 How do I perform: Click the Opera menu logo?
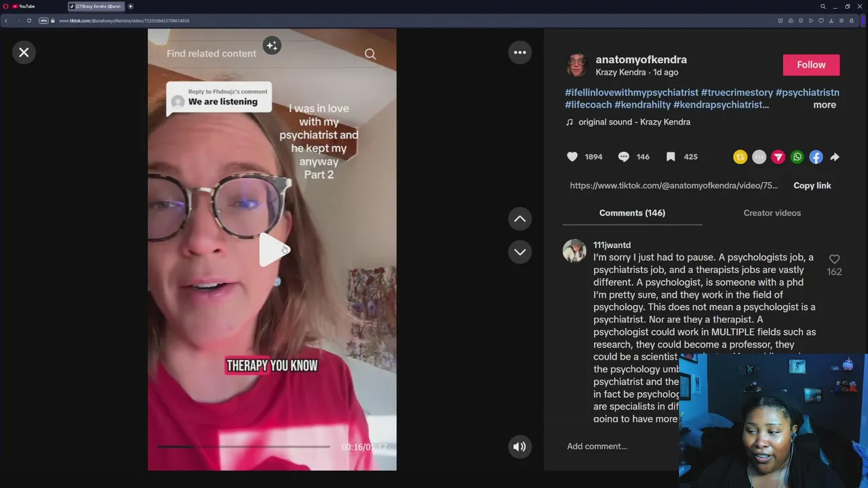click(x=5, y=6)
